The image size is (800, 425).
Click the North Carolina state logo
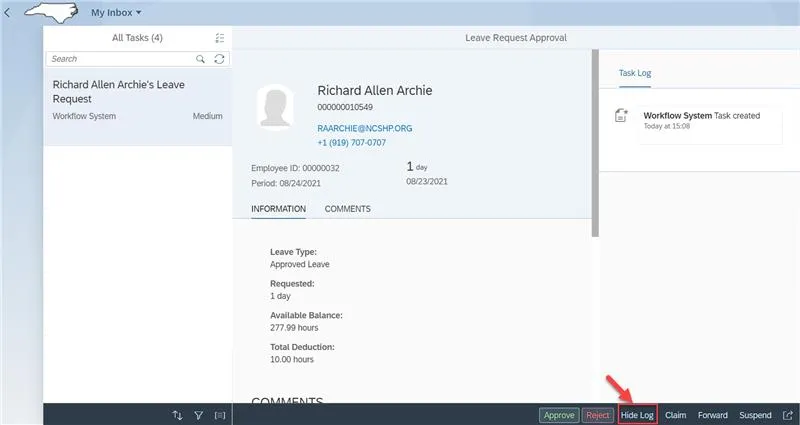[52, 12]
